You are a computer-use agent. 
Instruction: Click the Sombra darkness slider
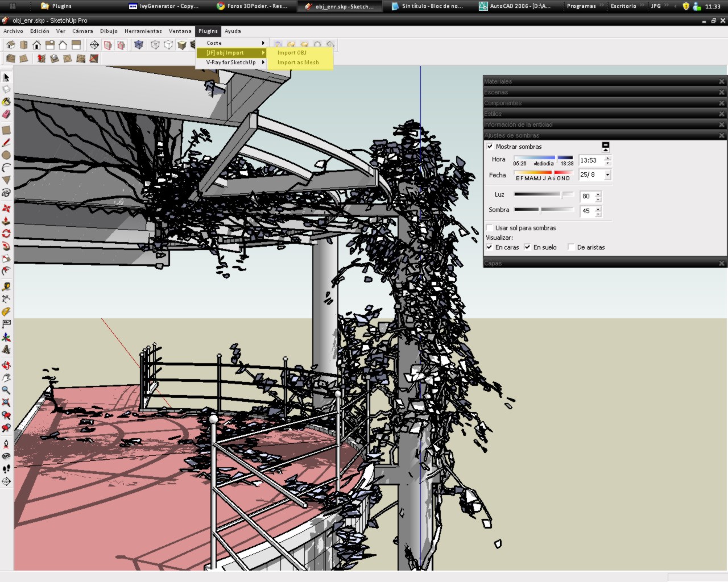tap(544, 210)
